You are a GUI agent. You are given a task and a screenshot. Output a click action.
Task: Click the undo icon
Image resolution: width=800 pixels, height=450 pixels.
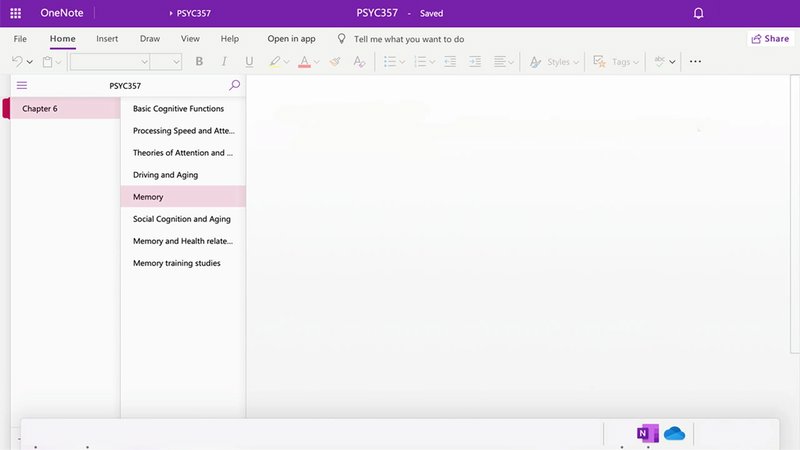coord(17,62)
